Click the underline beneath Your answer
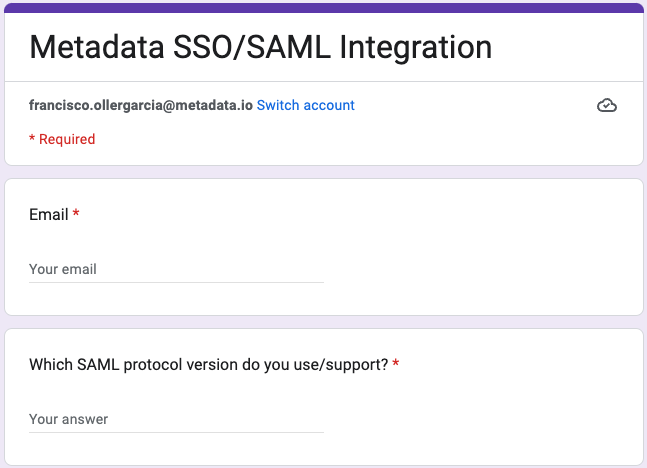Screen dimensions: 647x468 click(x=176, y=432)
